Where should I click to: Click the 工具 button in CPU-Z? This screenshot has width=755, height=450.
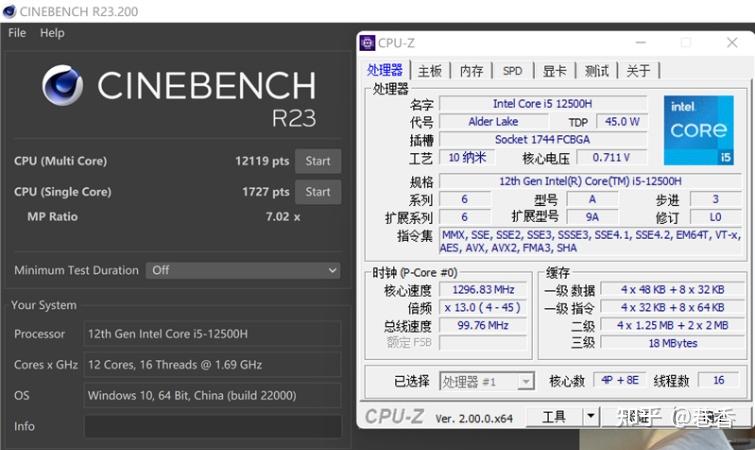click(x=554, y=416)
